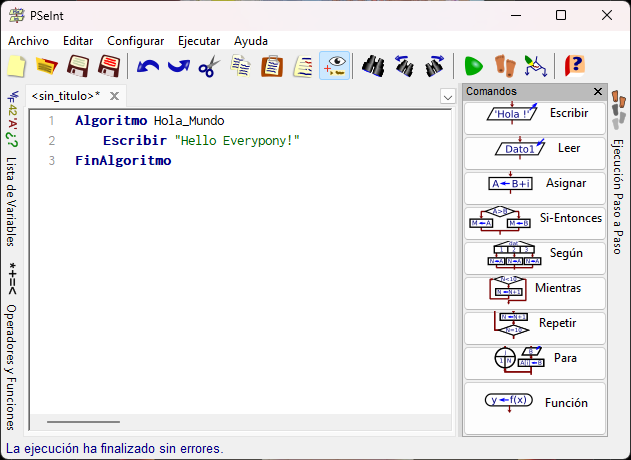The width and height of the screenshot is (631, 460).
Task: Expand the Lista de Variables side panel
Action: coord(12,201)
